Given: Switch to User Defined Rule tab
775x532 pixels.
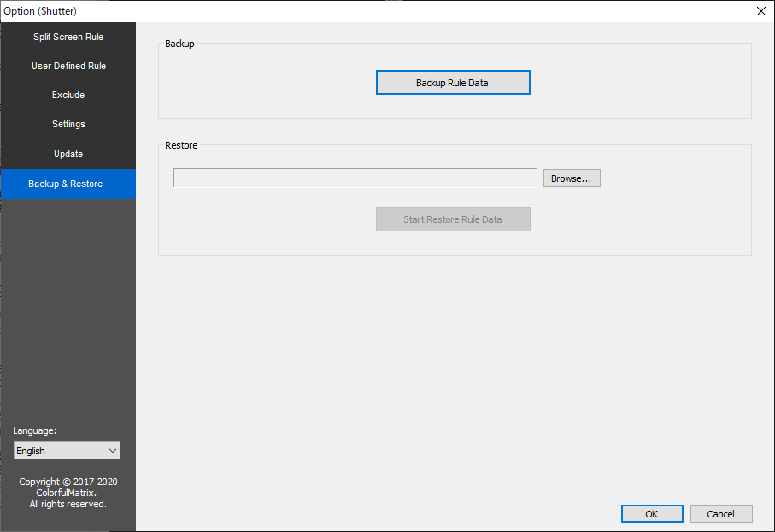Looking at the screenshot, I should coord(68,66).
